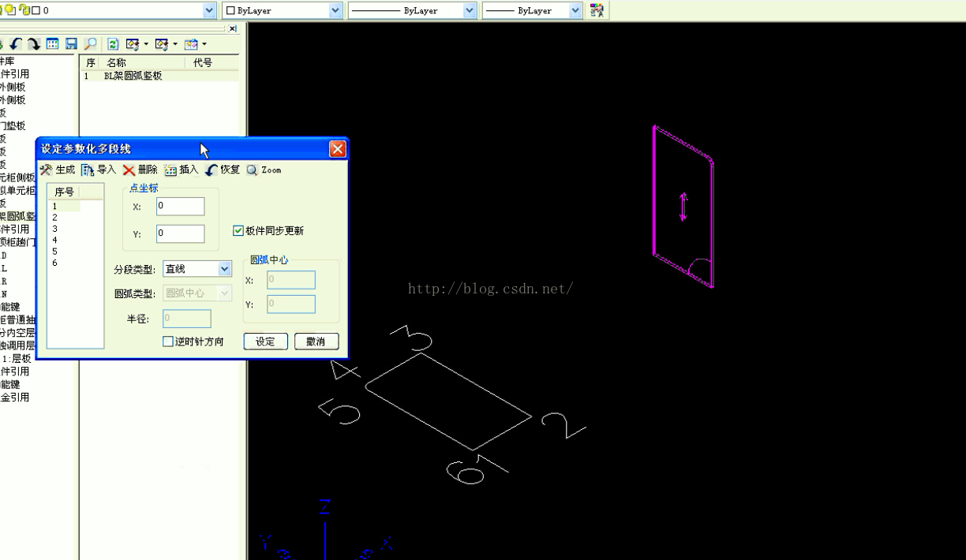Image resolution: width=966 pixels, height=560 pixels.
Task: Click the 序号 column header in the dialog
Action: 64,192
